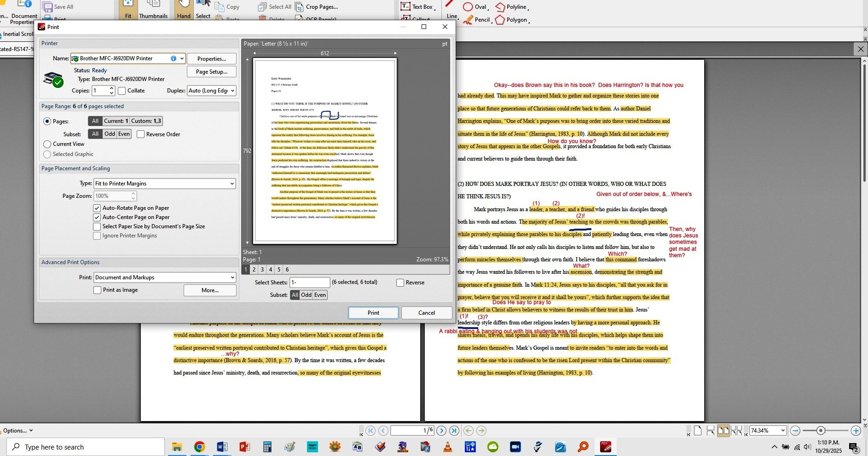
Task: Go to next page arrow
Action: (x=441, y=431)
